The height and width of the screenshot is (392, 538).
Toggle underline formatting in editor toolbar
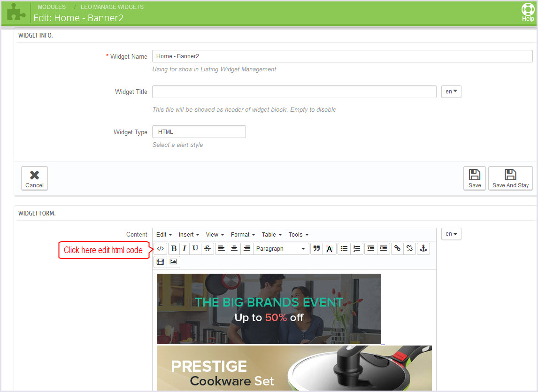[x=195, y=248]
